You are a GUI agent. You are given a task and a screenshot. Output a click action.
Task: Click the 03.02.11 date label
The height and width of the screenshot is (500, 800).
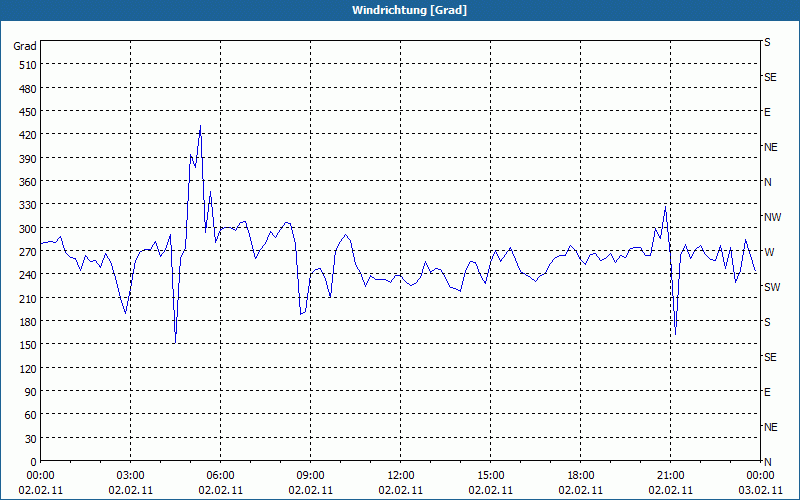coord(760,490)
